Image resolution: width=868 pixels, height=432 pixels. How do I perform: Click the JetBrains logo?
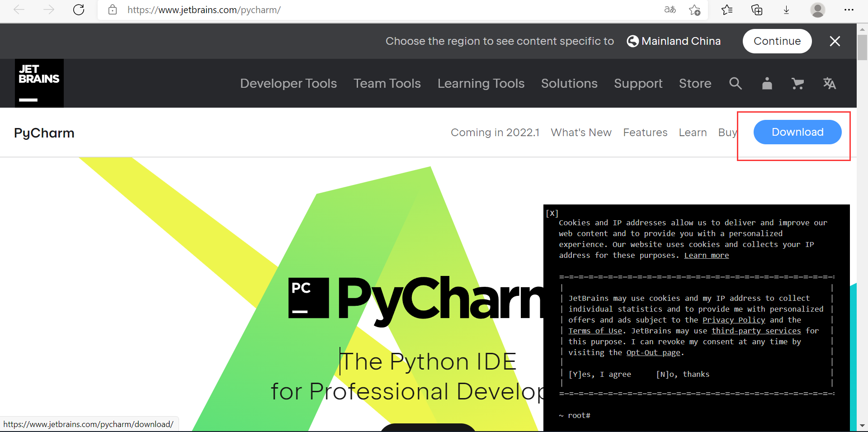[39, 83]
